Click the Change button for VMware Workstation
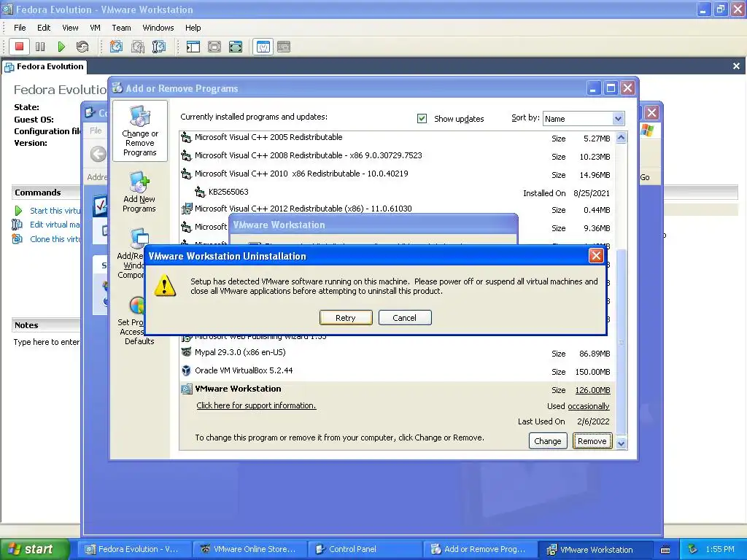This screenshot has width=747, height=560. tap(548, 441)
